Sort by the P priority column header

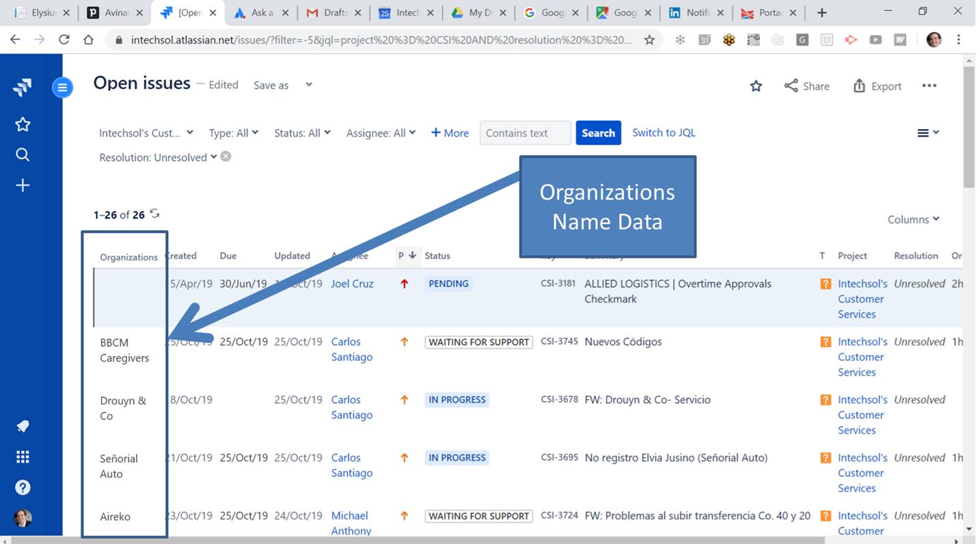point(407,256)
